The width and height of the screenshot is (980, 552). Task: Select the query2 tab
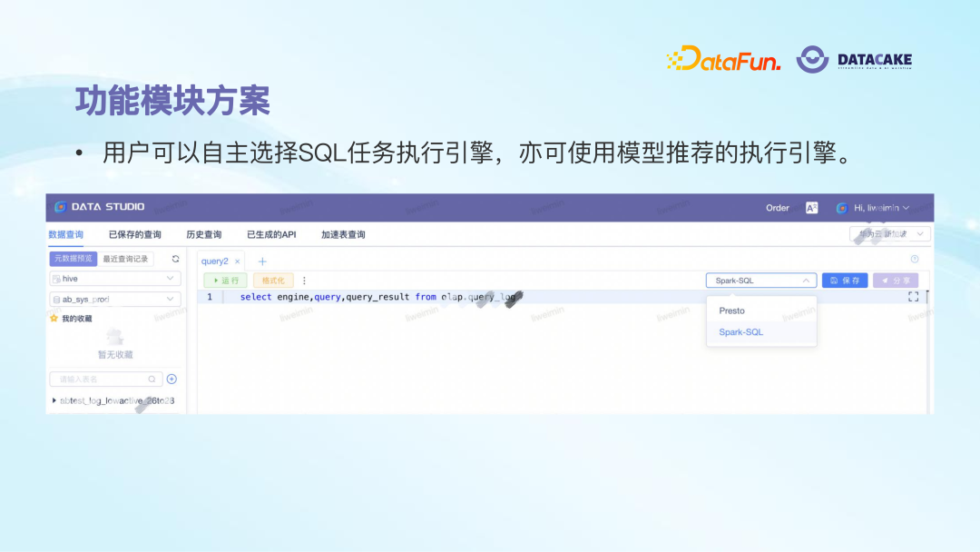(x=217, y=261)
